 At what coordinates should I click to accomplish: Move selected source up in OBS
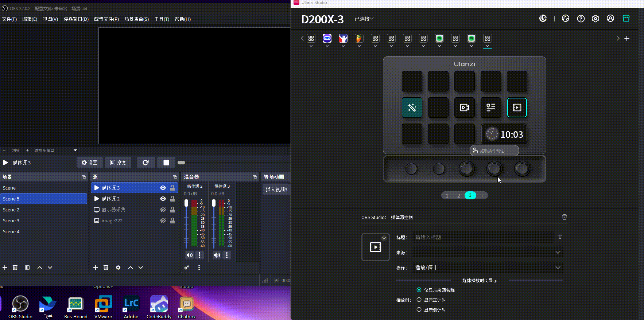[131, 268]
